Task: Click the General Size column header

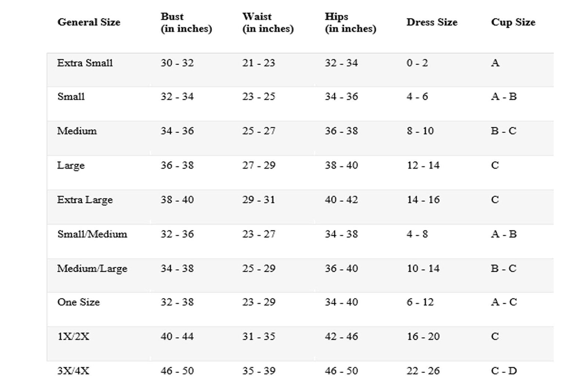Action: 89,22
